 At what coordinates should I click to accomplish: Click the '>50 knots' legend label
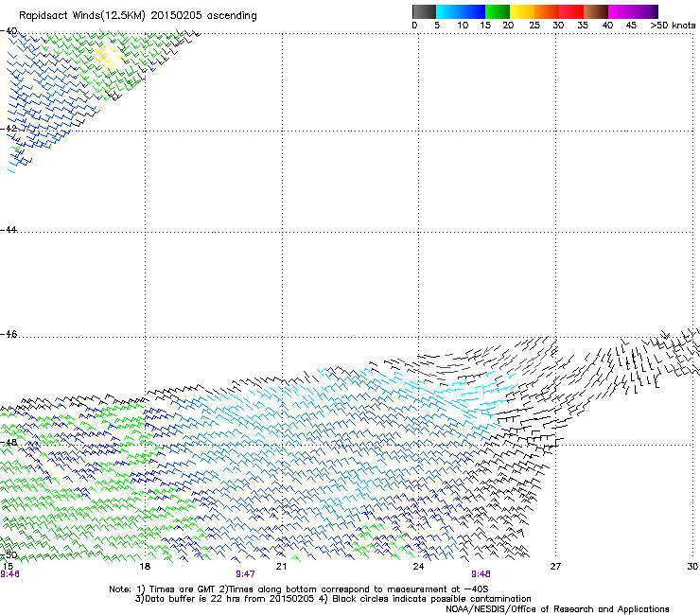click(673, 26)
